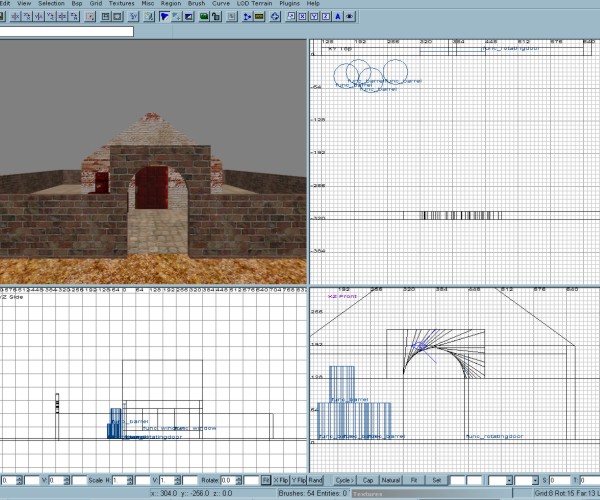
Task: Click the Cycle > button
Action: [344, 480]
